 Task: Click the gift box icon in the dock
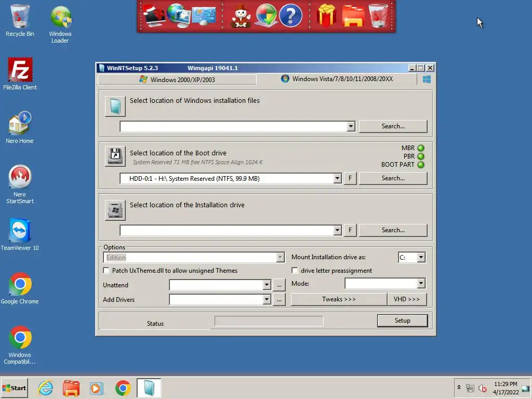(x=326, y=15)
